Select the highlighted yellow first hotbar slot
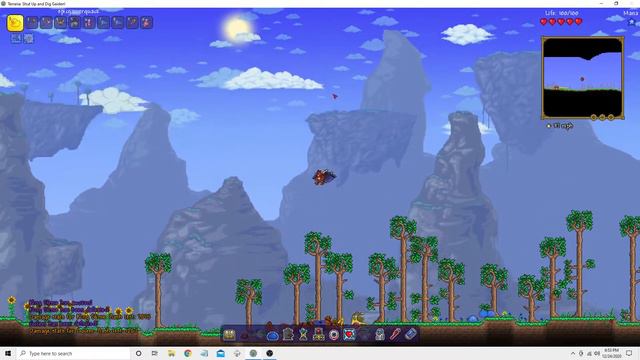Screen dimensions: 640x360 (x=15, y=23)
